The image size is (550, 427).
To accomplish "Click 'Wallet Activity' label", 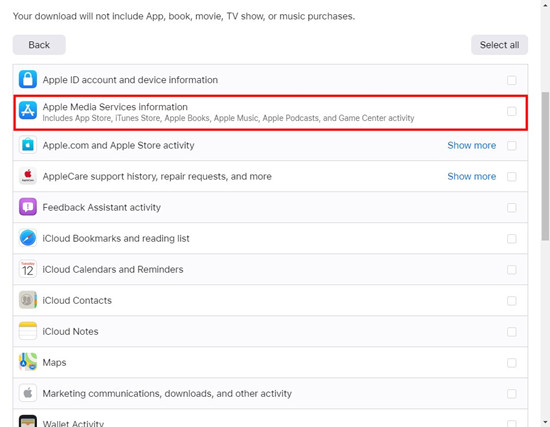I will pyautogui.click(x=73, y=423).
